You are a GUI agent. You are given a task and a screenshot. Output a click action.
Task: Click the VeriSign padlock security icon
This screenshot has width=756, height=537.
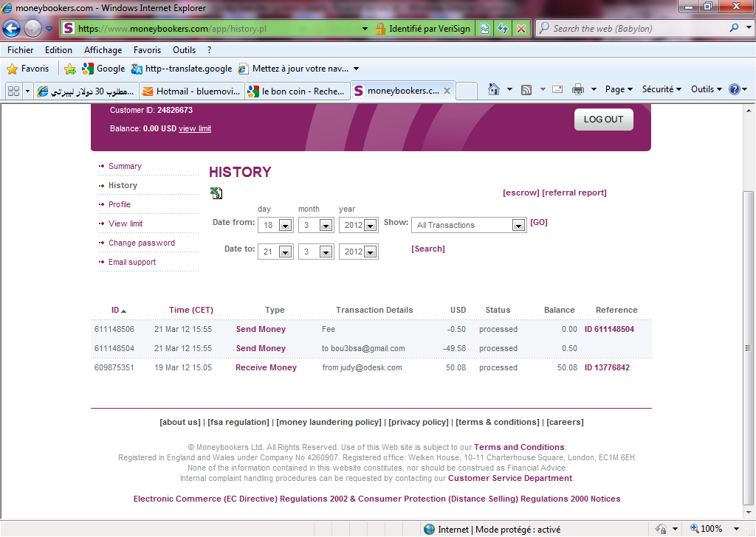pos(380,29)
